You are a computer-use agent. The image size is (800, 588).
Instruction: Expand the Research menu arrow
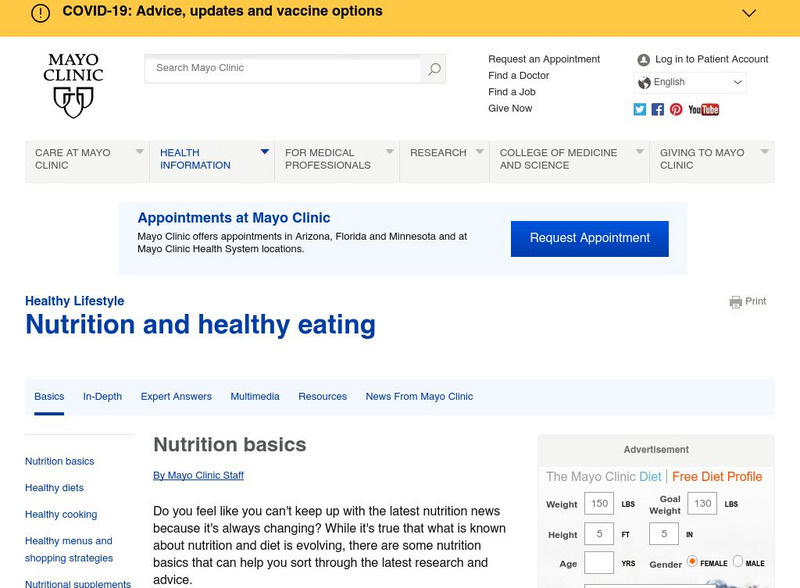coord(479,152)
